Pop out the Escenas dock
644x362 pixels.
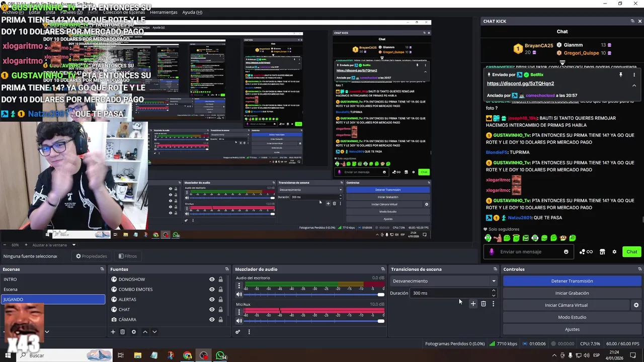(102, 269)
